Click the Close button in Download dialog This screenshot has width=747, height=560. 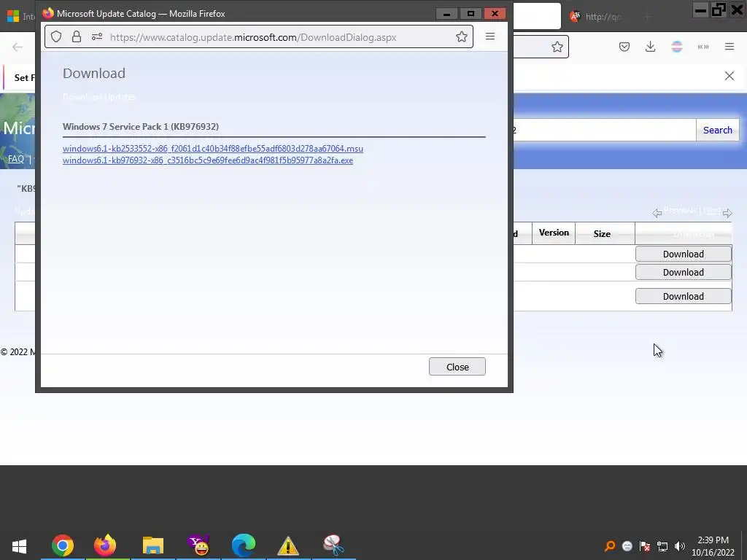point(457,367)
